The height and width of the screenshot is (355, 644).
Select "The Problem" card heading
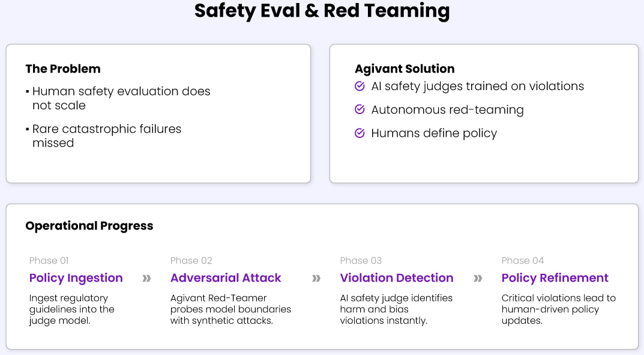63,69
